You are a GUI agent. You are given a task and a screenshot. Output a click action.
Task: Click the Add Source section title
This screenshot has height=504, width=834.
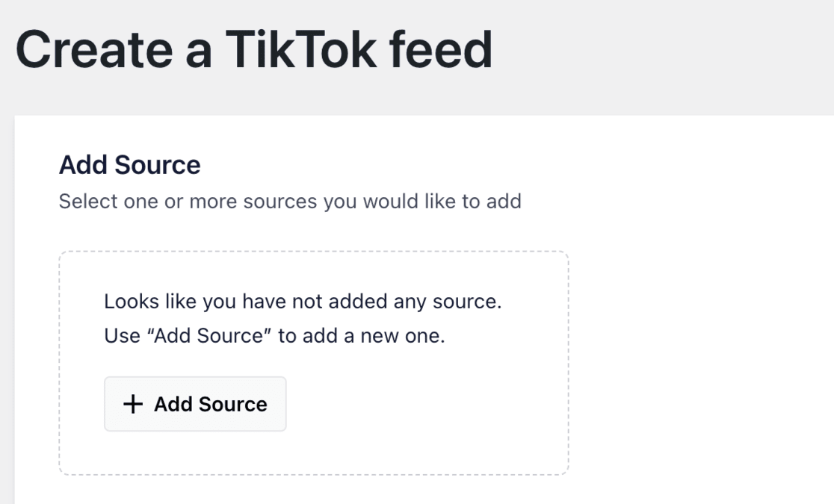129,164
